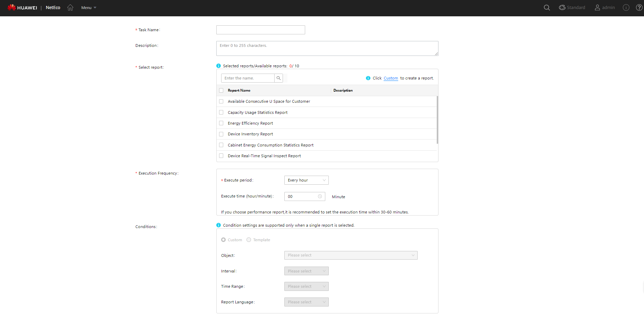Screen dimensions: 644x319
Task: Tick the Device Inventory Report checkbox
Action: (x=221, y=134)
